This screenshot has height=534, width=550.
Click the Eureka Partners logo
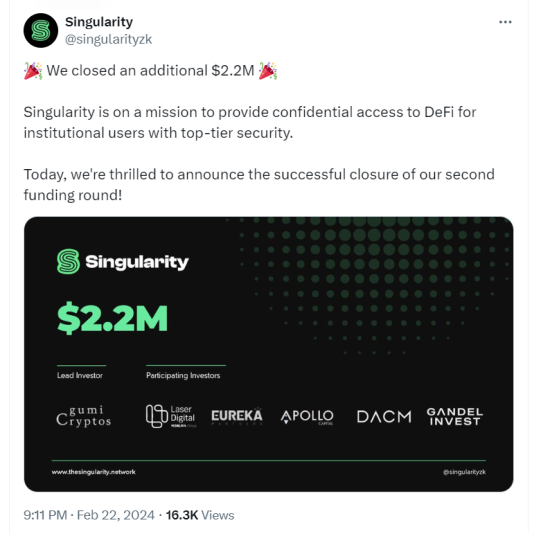coord(237,416)
